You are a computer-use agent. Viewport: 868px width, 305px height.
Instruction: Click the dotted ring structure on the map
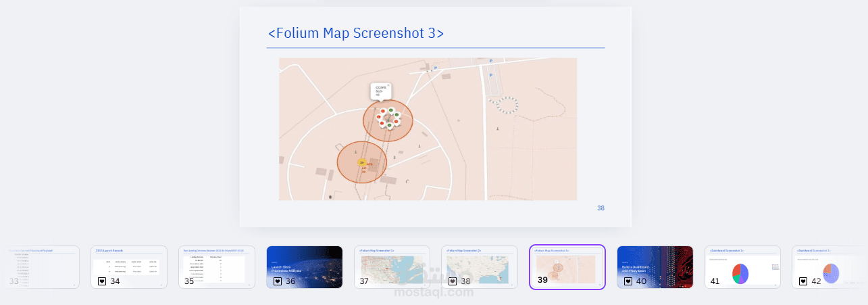tap(507, 104)
